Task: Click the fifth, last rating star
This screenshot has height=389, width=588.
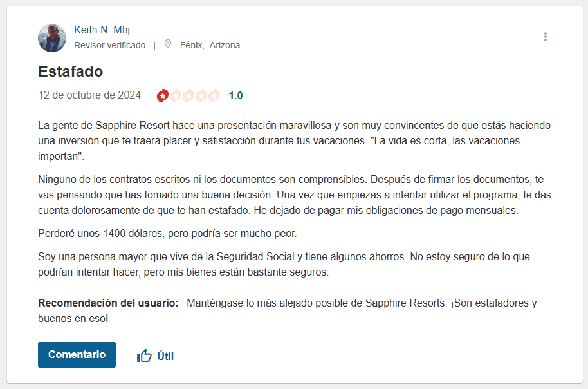Action: [214, 96]
